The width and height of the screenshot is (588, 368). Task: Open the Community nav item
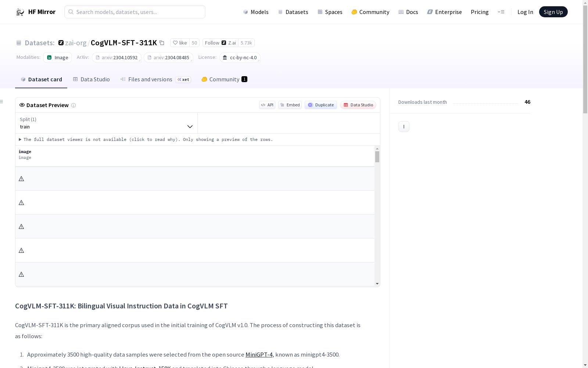click(x=370, y=12)
